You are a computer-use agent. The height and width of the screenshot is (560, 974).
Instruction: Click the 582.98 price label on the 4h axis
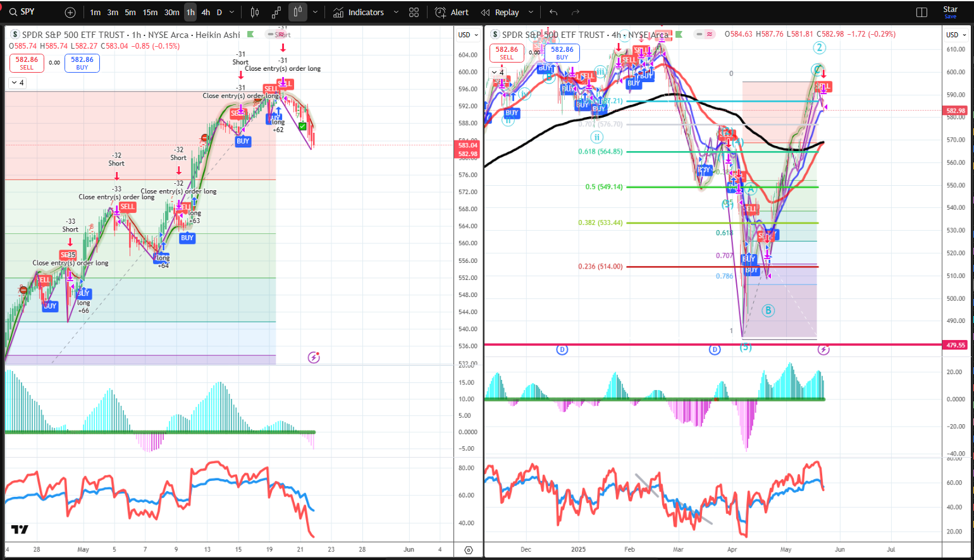pyautogui.click(x=956, y=111)
